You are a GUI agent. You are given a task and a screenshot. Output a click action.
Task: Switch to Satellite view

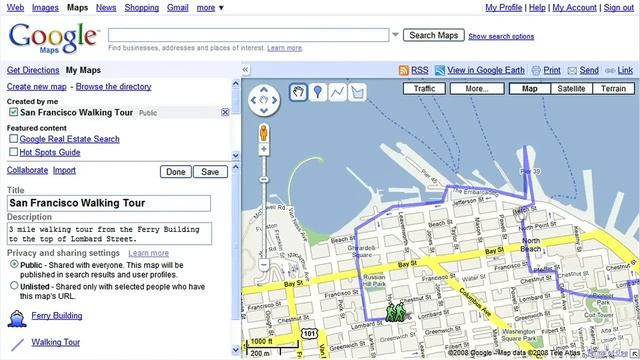click(571, 89)
